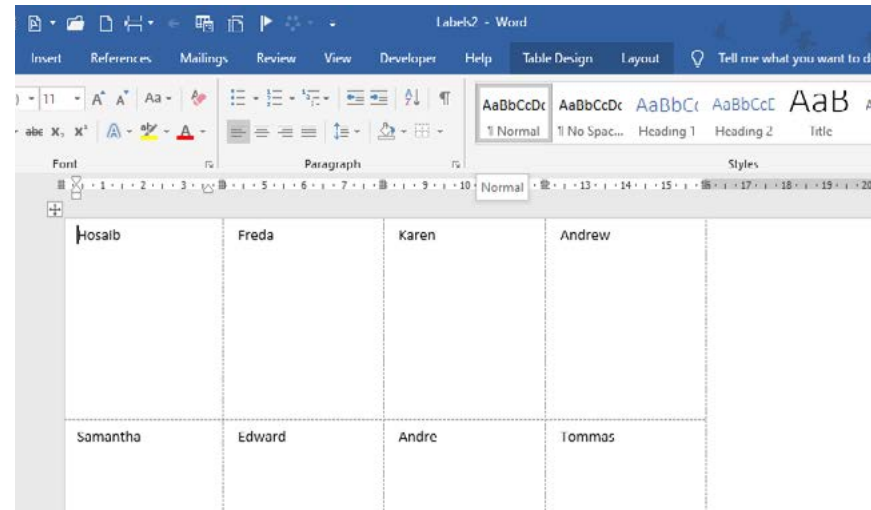Apply yellow text highlight color
871x510 pixels.
click(x=149, y=132)
